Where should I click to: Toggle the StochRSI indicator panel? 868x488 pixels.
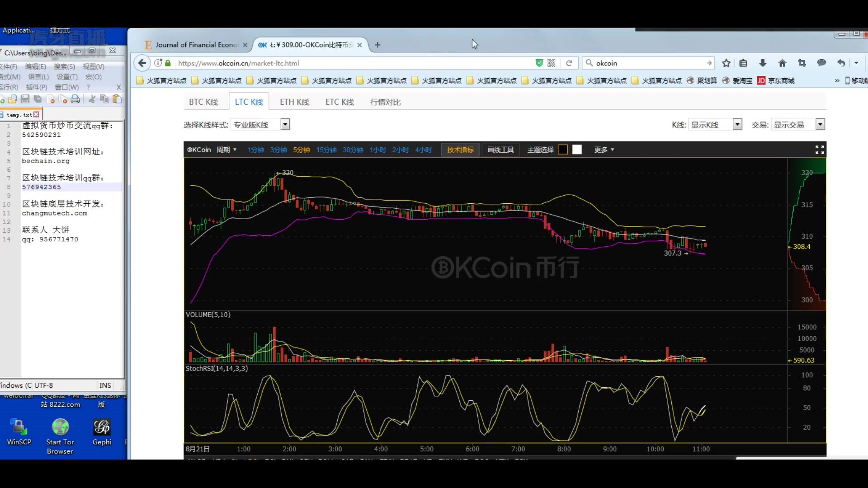[217, 368]
